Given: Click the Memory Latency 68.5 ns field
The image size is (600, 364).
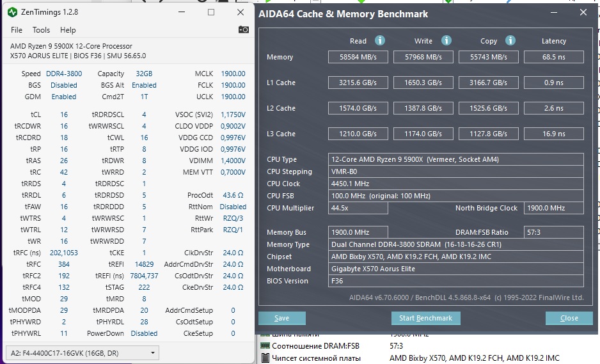Looking at the screenshot, I should [x=553, y=57].
